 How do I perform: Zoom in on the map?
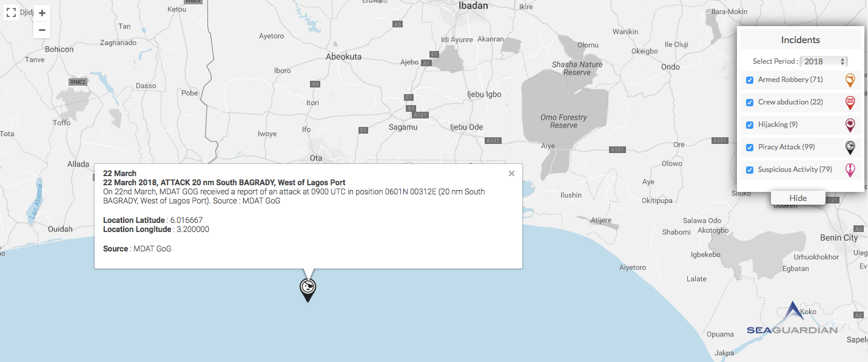tap(42, 13)
